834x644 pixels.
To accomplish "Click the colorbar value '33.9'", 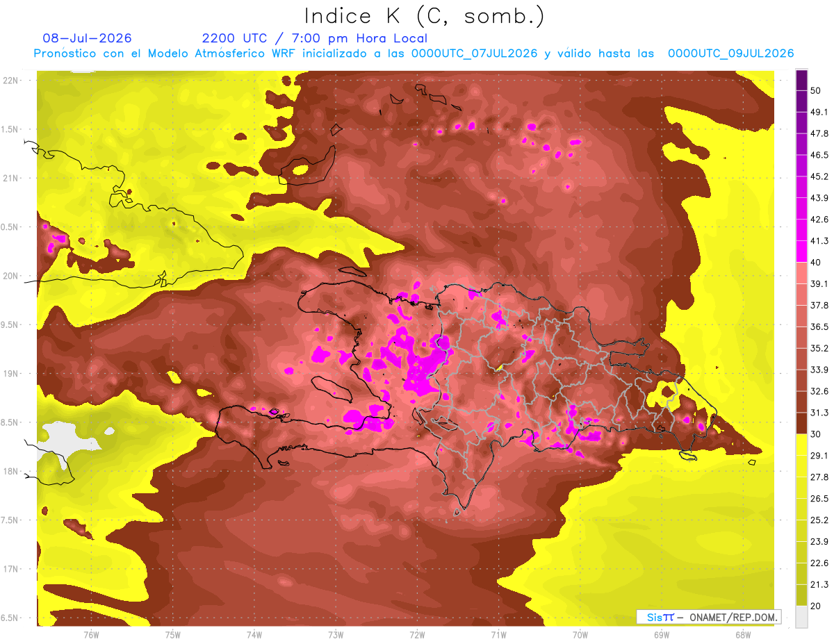I will point(819,370).
